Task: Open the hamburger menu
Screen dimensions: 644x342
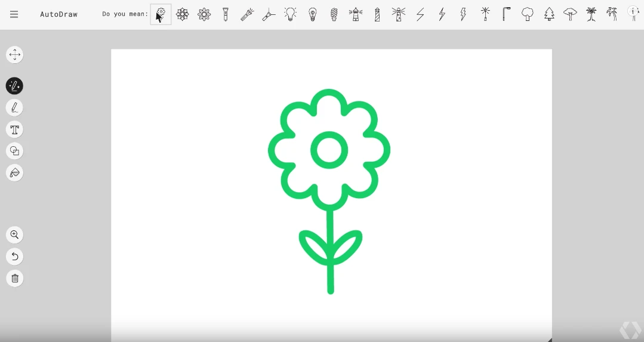Action: 14,14
